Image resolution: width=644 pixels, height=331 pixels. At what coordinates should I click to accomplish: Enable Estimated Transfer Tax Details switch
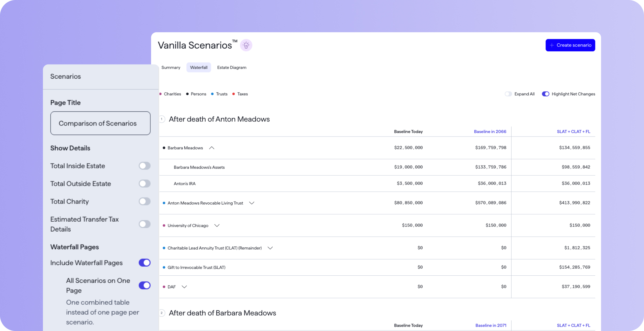(145, 224)
